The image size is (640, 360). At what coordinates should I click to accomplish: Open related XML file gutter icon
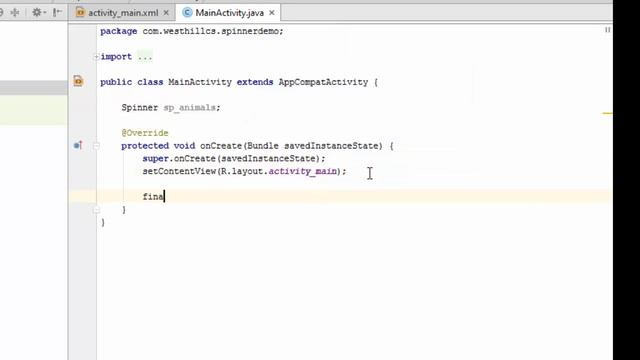pos(78,81)
